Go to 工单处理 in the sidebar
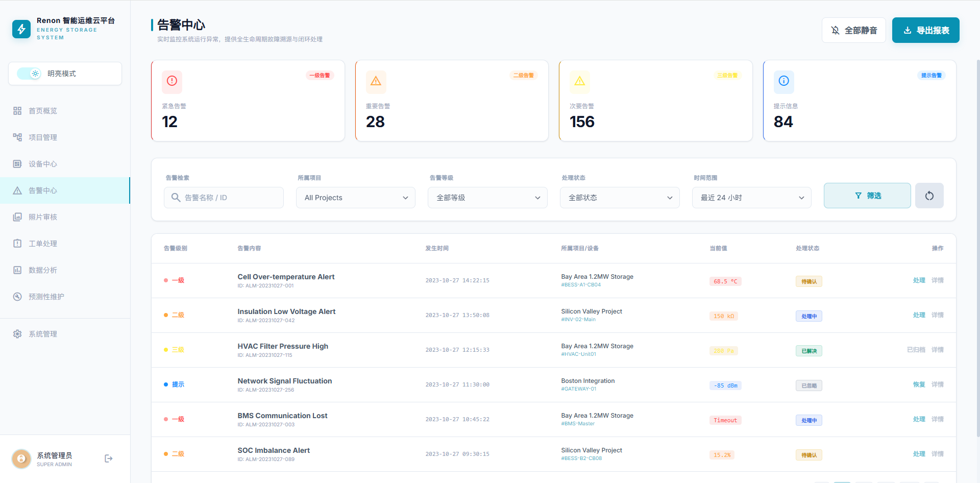Image resolution: width=980 pixels, height=483 pixels. (x=43, y=244)
